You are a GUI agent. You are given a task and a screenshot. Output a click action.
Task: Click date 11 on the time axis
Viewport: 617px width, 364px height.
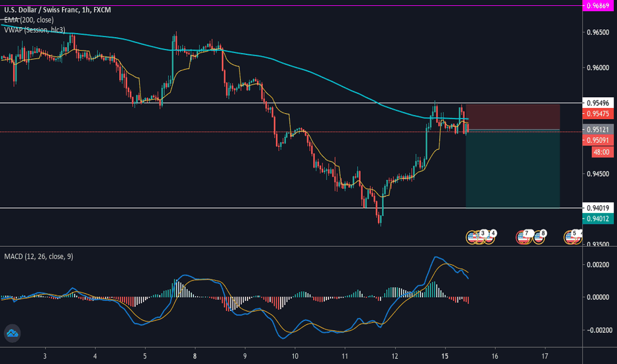point(345,356)
